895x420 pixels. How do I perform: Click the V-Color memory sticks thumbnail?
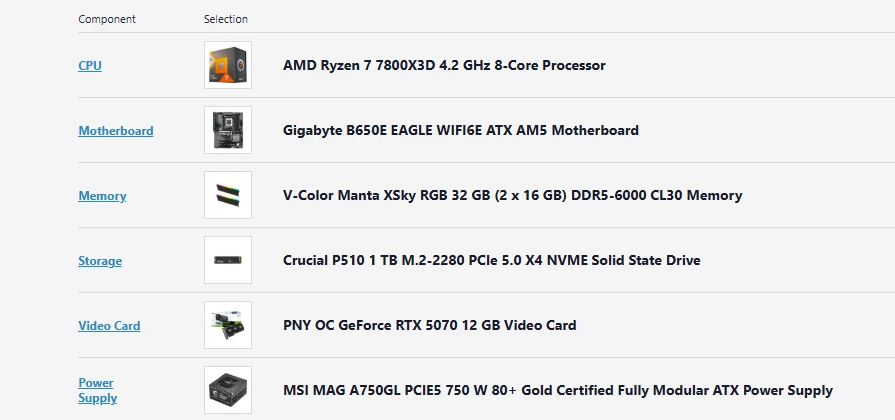tap(228, 195)
